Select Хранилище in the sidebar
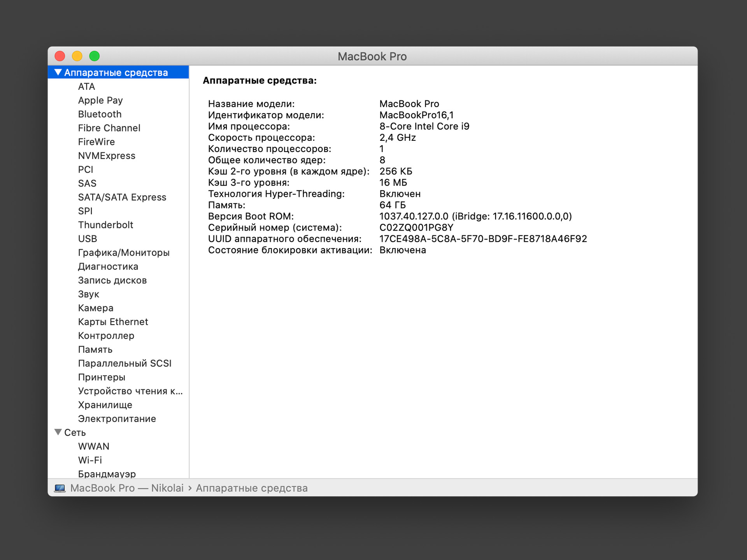Viewport: 747px width, 560px height. tap(105, 405)
